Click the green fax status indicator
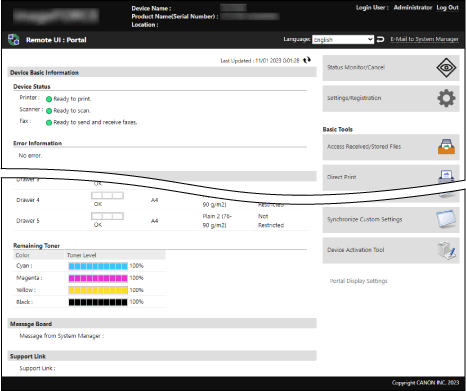Screen dimensions: 466x391 (x=49, y=122)
